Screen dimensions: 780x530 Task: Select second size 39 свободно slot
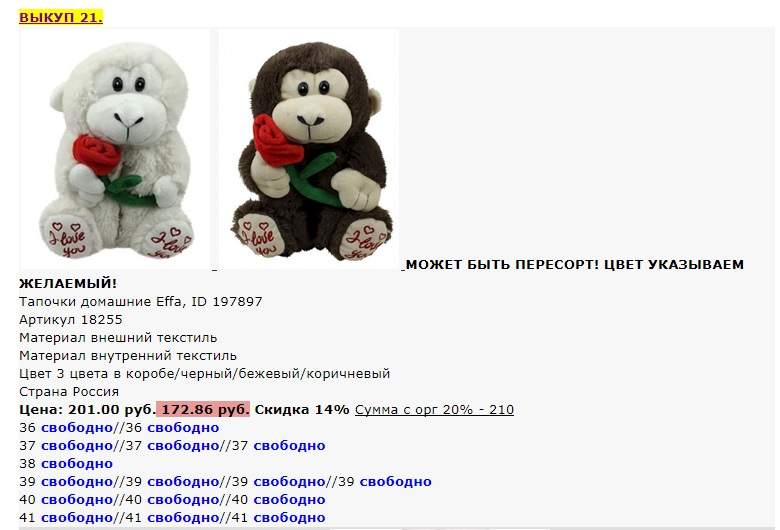click(x=183, y=482)
